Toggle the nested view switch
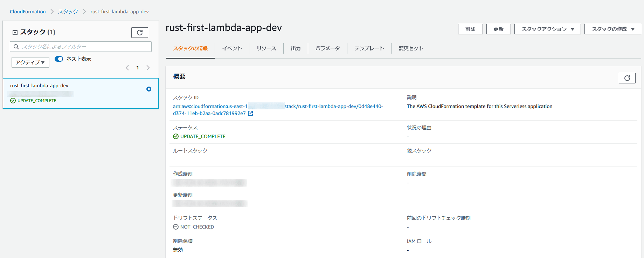Screen dimensions: 644x258 click(x=59, y=59)
